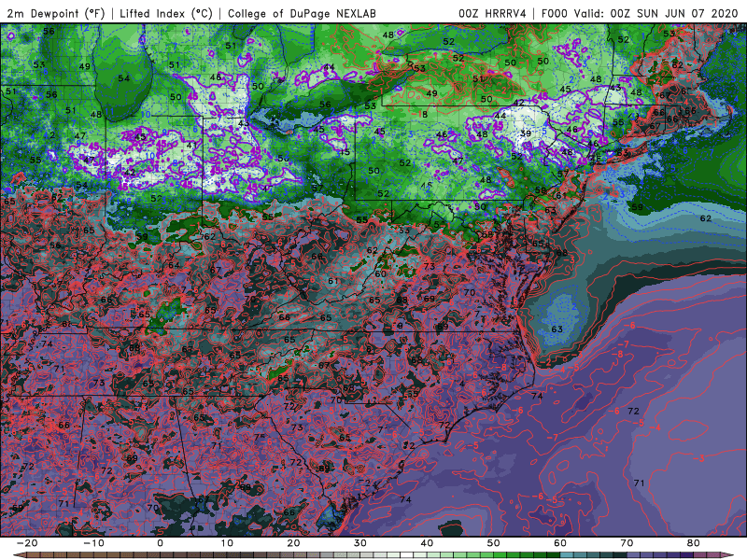Click the white segment of the color bar
The image size is (747, 560).
click(407, 555)
